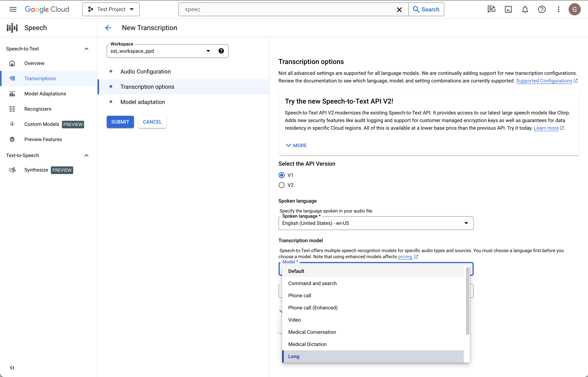588x377 pixels.
Task: Select the V1 API version radio button
Action: (x=282, y=175)
